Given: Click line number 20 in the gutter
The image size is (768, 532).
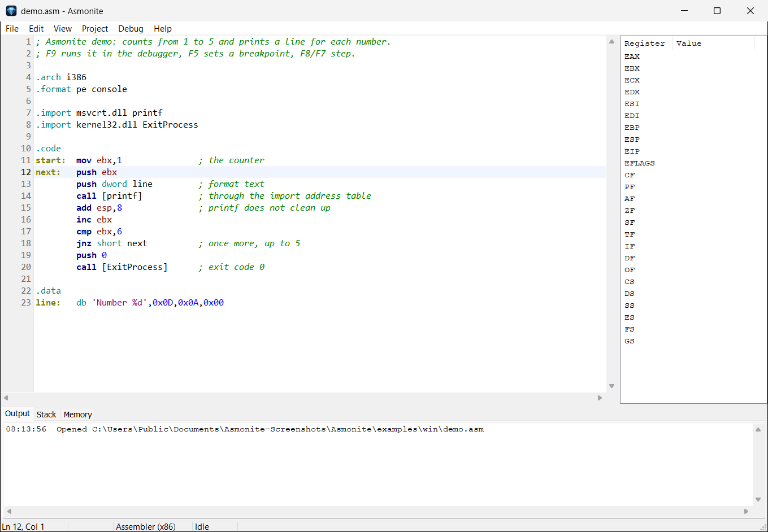Looking at the screenshot, I should [x=26, y=267].
